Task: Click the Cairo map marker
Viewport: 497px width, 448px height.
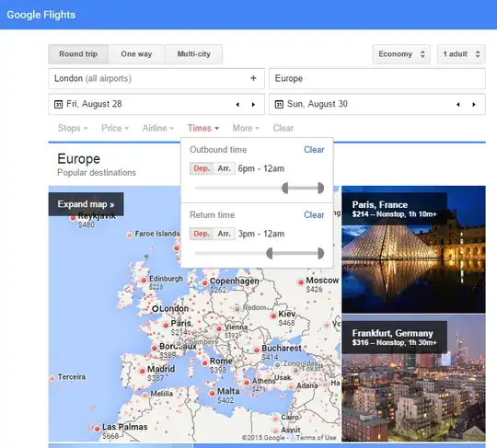Action: [275, 419]
